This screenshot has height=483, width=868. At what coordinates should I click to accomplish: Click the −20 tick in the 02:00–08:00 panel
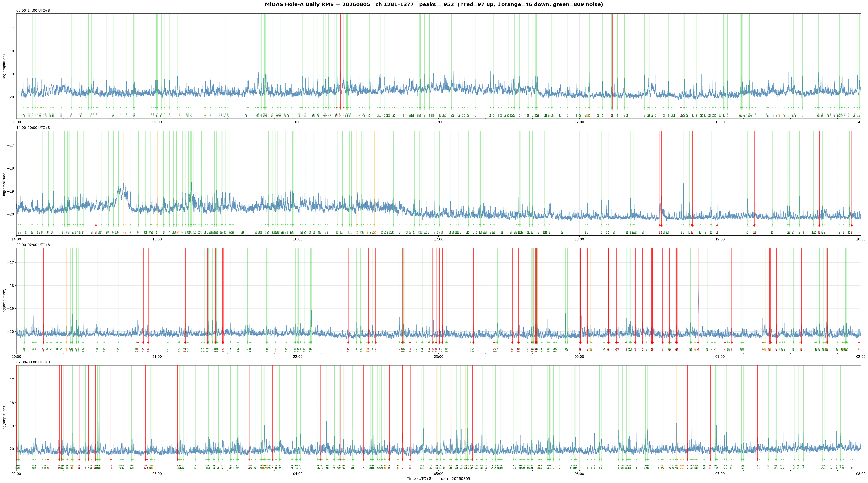(x=11, y=449)
